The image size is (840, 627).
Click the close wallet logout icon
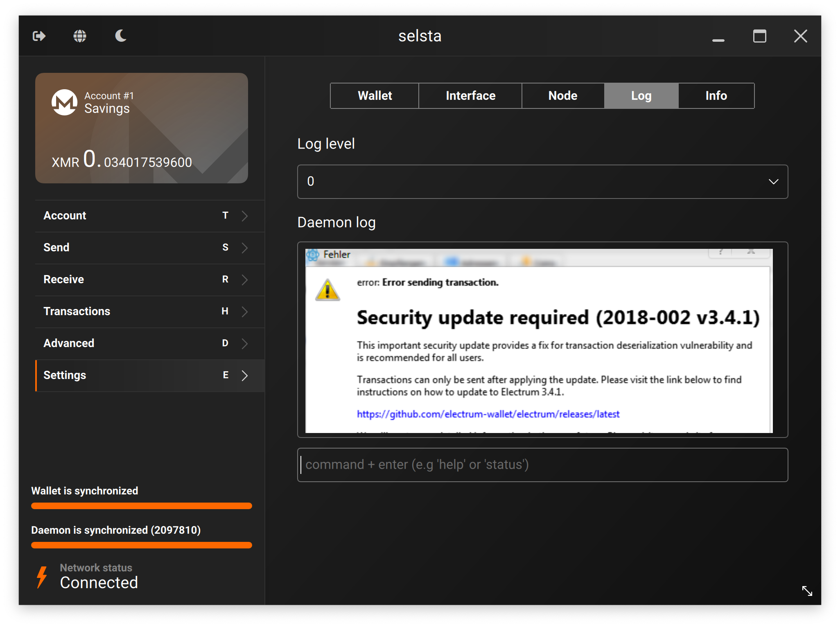point(39,36)
